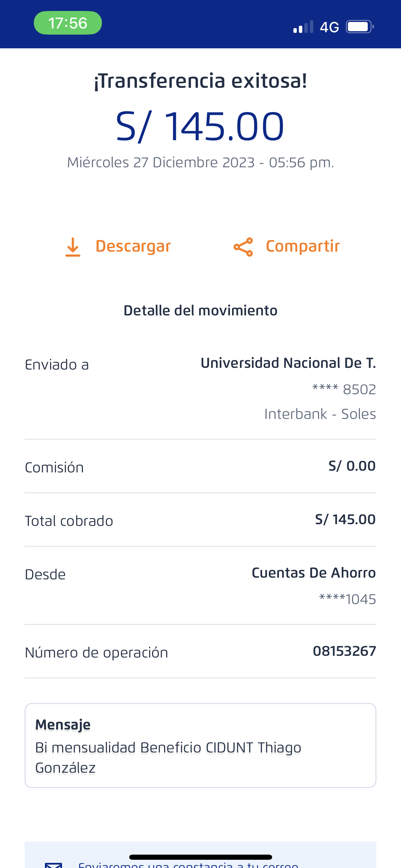Tap the Total cobrado amount value

(x=345, y=519)
